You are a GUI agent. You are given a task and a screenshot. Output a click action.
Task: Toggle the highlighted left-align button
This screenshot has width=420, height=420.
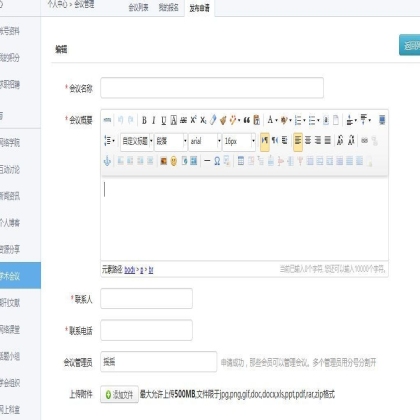click(298, 141)
